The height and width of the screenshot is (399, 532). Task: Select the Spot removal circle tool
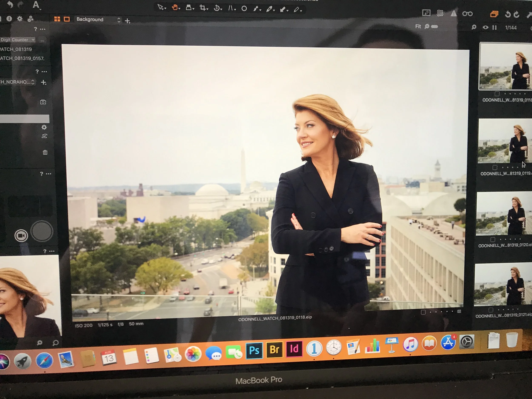(244, 9)
